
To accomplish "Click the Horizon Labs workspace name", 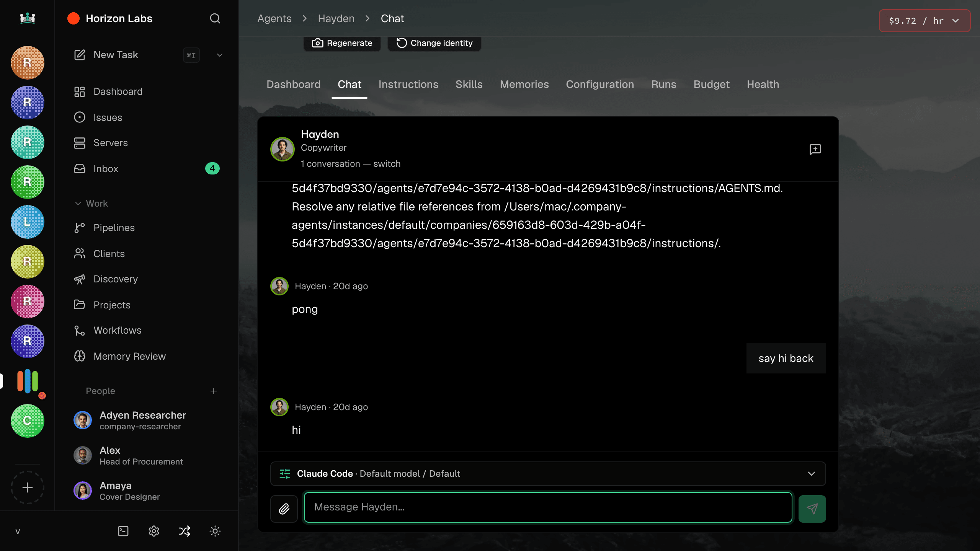I will coord(119,18).
